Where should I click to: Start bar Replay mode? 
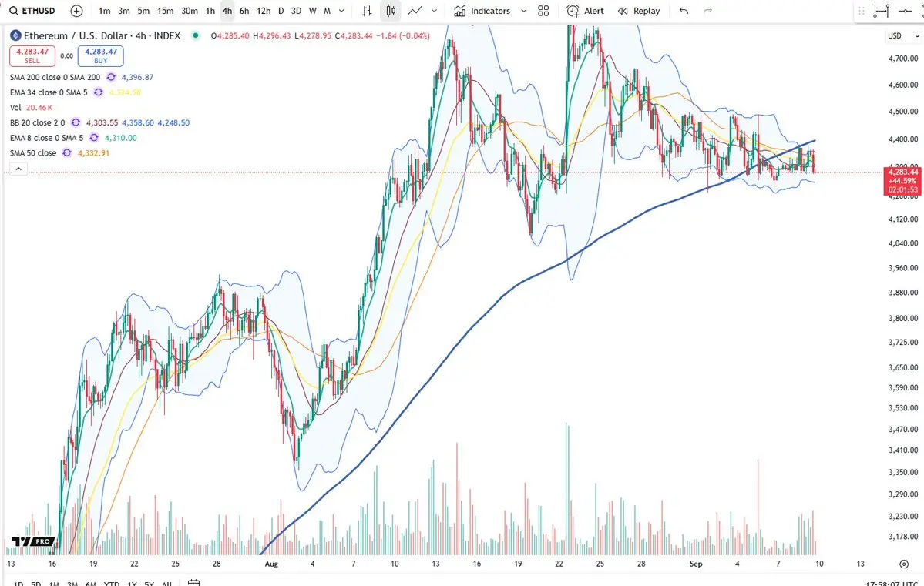pyautogui.click(x=639, y=11)
